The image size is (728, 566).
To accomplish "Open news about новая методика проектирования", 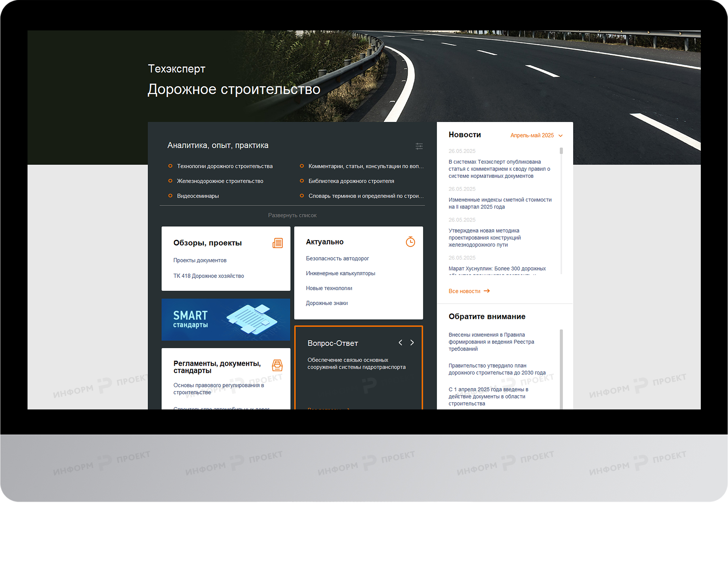I will [485, 237].
